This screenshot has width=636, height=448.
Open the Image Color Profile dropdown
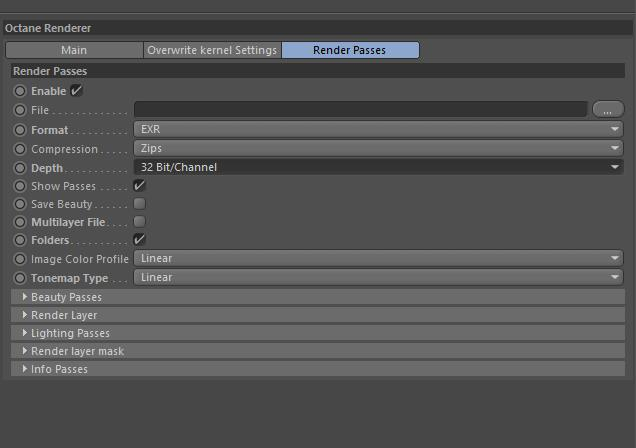point(378,258)
